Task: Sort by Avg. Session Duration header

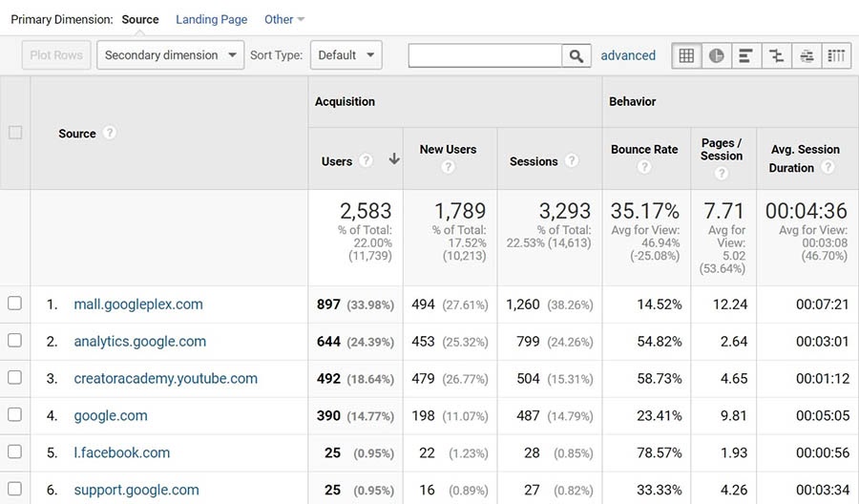Action: pyautogui.click(x=806, y=158)
